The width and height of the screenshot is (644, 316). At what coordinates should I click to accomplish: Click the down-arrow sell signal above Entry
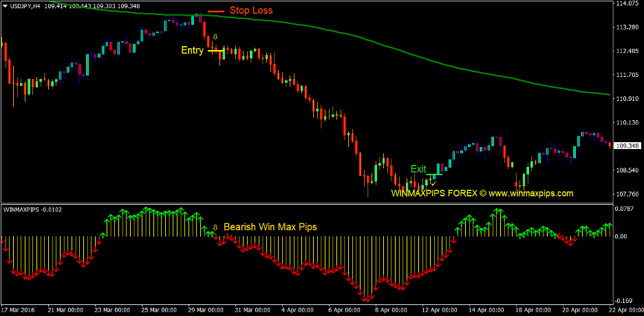215,37
